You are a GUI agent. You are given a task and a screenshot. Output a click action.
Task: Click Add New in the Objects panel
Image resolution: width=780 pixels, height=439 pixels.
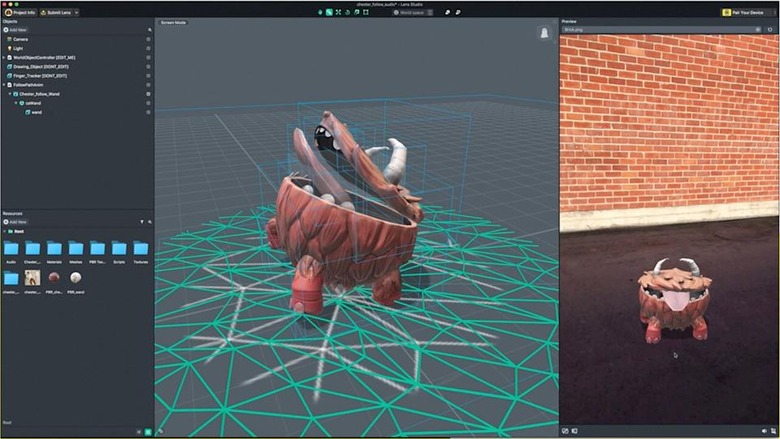[x=17, y=30]
